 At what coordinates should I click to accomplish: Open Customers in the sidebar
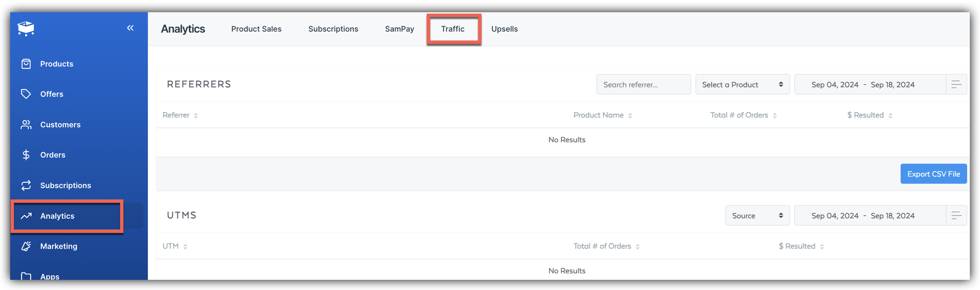60,125
